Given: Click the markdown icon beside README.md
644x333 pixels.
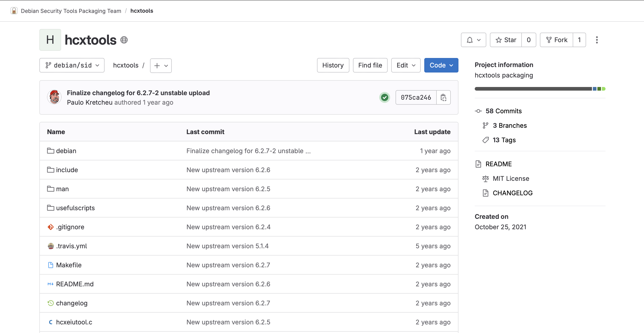Looking at the screenshot, I should (50, 284).
